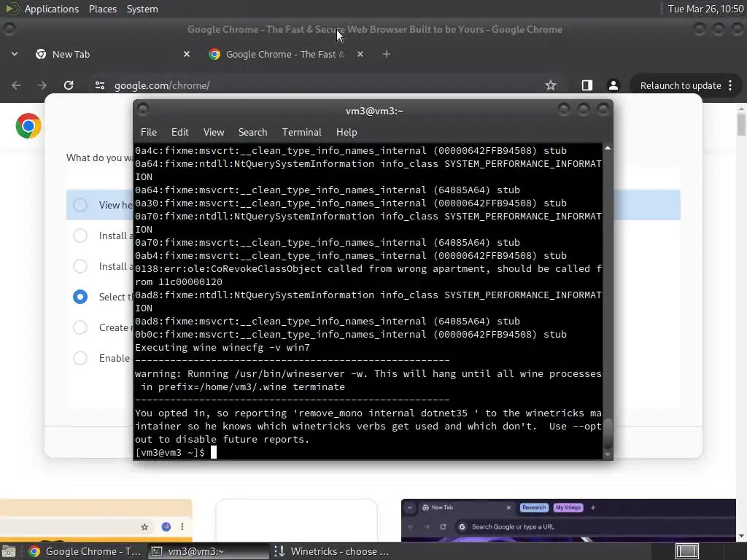The height and width of the screenshot is (560, 747).
Task: Click the show desktop icon in taskbar
Action: tap(9, 551)
